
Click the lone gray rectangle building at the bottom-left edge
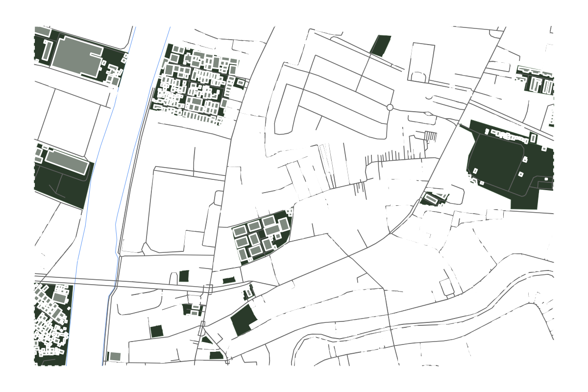[115, 356]
